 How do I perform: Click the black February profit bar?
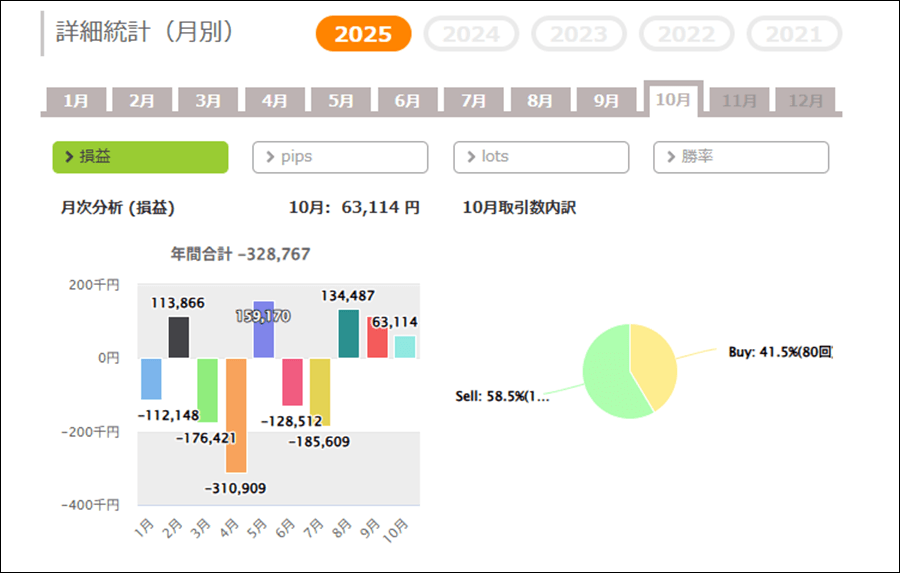pyautogui.click(x=179, y=338)
